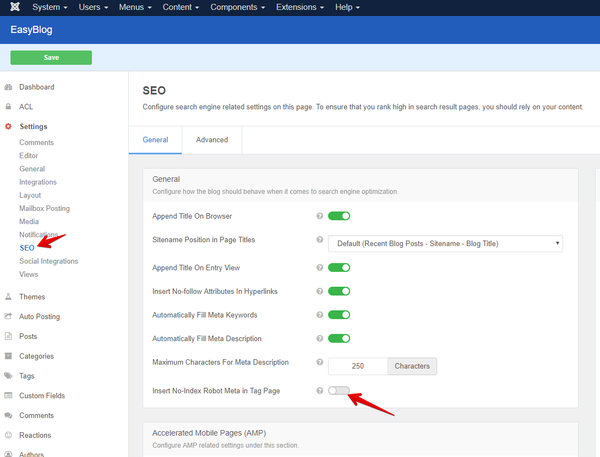Click the Tags icon in sidebar
This screenshot has width=600, height=457.
[8, 375]
